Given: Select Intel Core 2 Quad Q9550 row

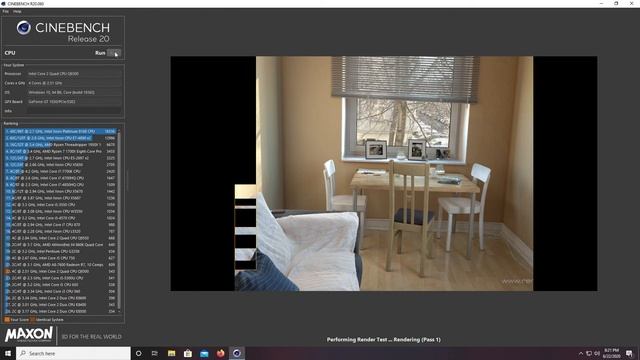Looking at the screenshot, I should point(60,238).
